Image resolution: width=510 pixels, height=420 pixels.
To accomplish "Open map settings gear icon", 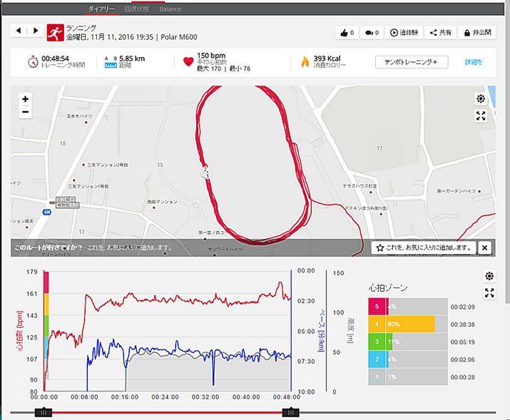I will click(x=481, y=99).
